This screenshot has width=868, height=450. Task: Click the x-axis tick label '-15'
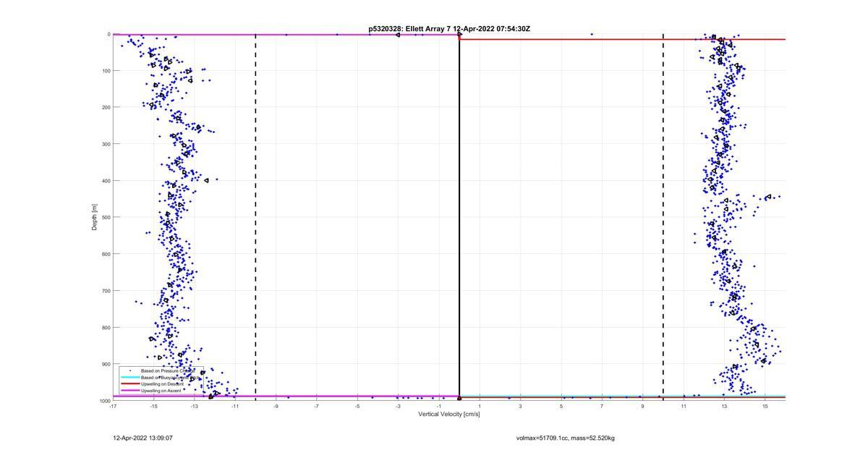tap(153, 407)
